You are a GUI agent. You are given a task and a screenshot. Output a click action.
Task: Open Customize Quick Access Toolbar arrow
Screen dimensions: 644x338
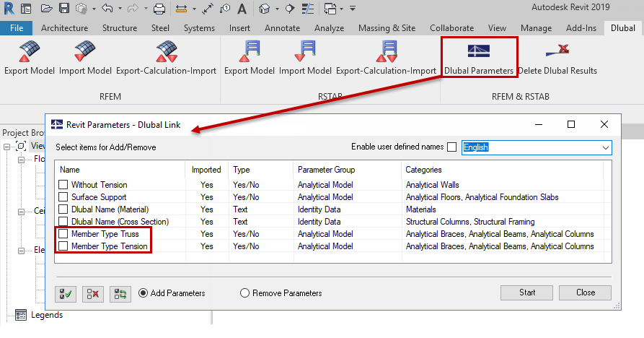(353, 9)
